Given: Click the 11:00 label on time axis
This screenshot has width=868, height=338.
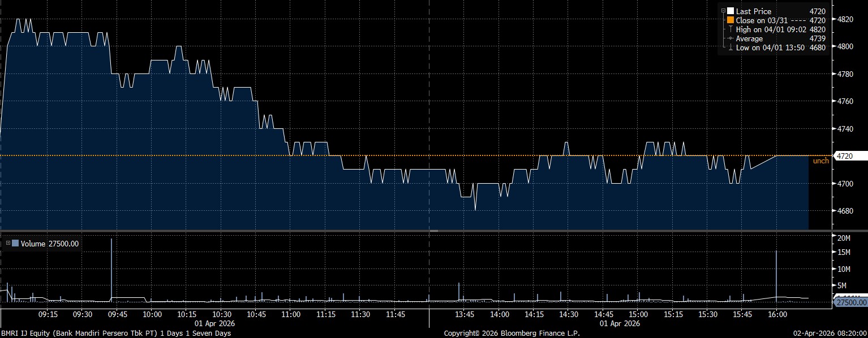Looking at the screenshot, I should pyautogui.click(x=291, y=314).
